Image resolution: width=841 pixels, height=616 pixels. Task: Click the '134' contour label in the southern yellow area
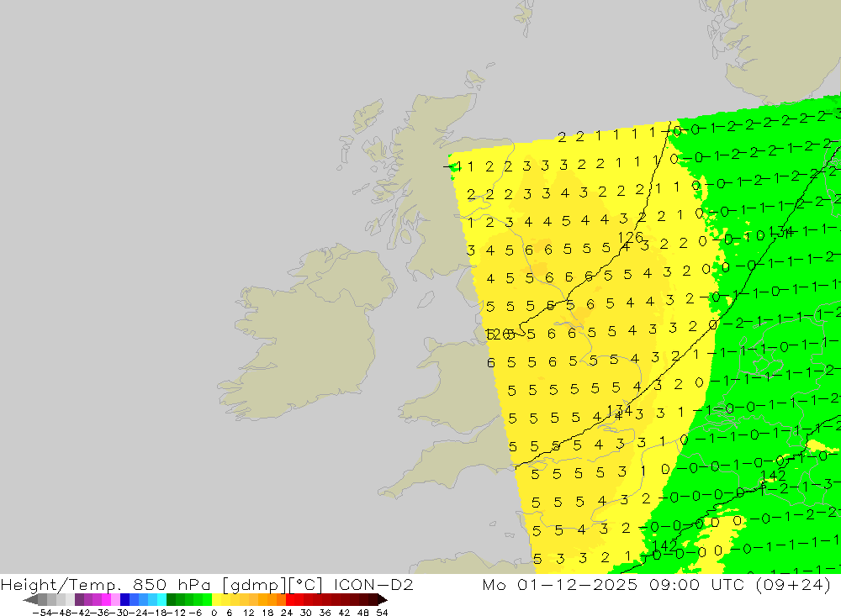click(x=619, y=411)
